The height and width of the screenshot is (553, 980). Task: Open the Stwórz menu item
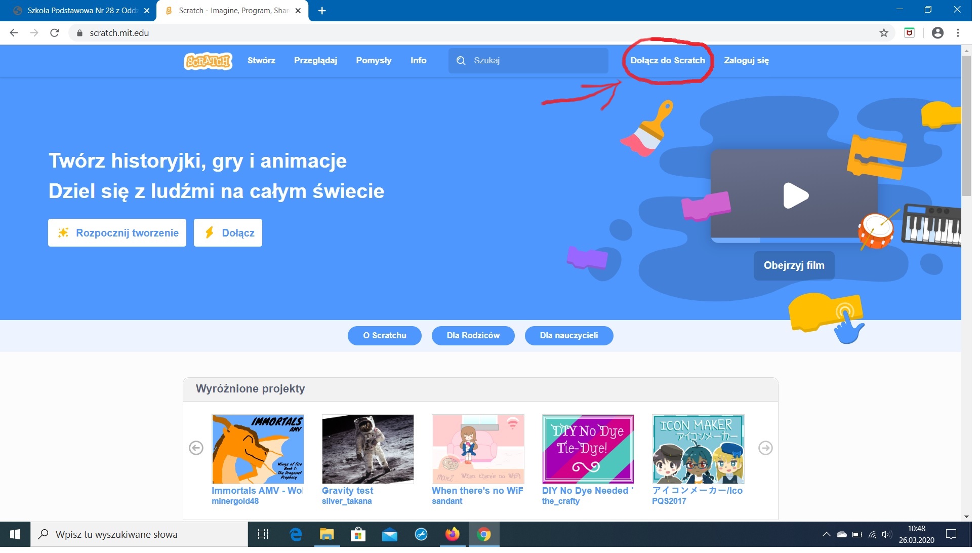(261, 60)
